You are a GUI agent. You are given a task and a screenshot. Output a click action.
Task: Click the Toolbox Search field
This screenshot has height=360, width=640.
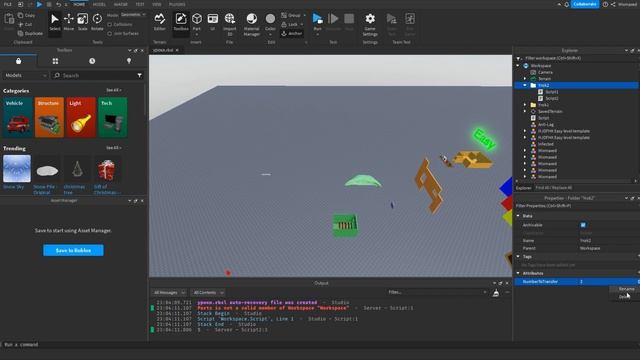(98, 76)
